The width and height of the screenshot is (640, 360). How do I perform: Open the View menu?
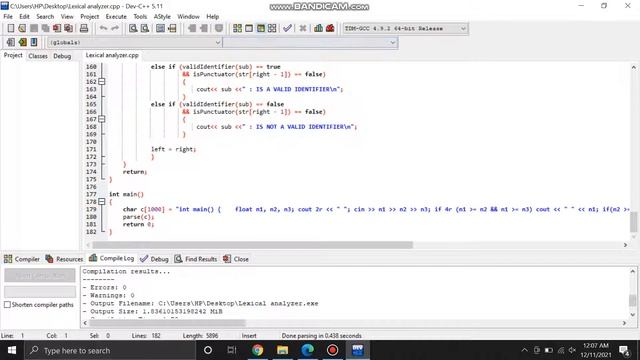pos(67,16)
